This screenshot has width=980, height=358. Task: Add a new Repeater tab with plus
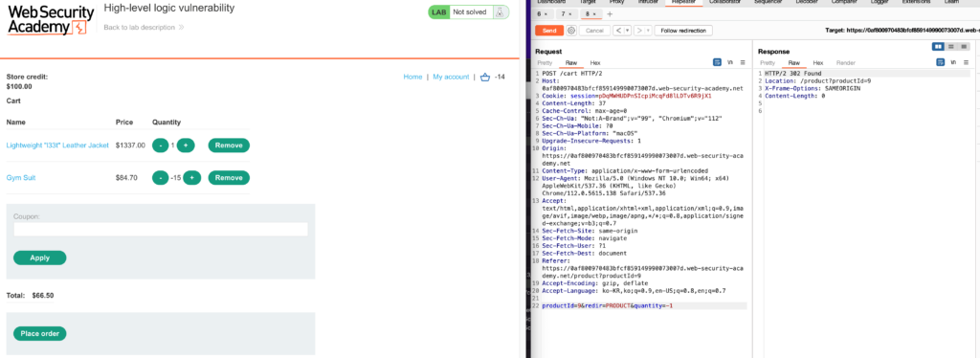(x=610, y=13)
